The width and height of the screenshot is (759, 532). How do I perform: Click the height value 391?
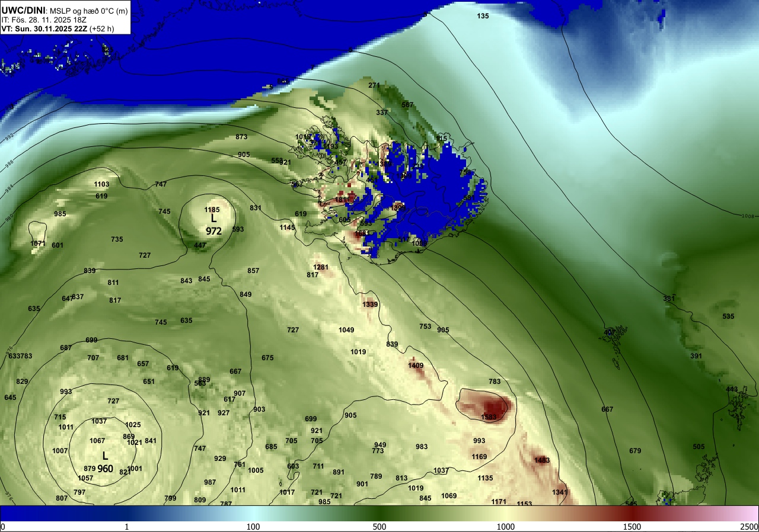pos(696,356)
